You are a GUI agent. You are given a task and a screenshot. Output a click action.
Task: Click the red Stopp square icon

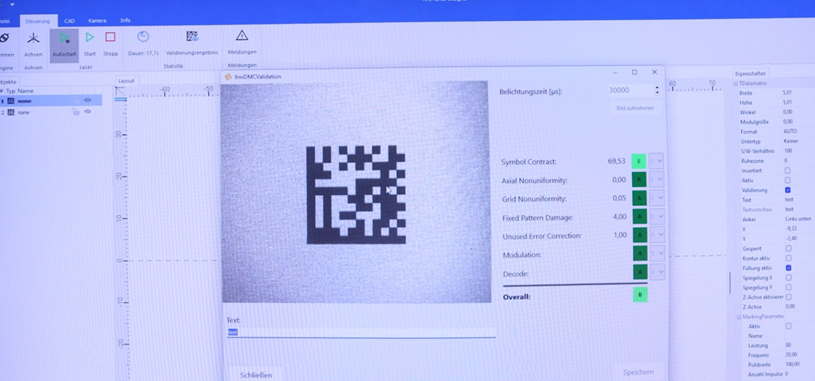(x=110, y=37)
